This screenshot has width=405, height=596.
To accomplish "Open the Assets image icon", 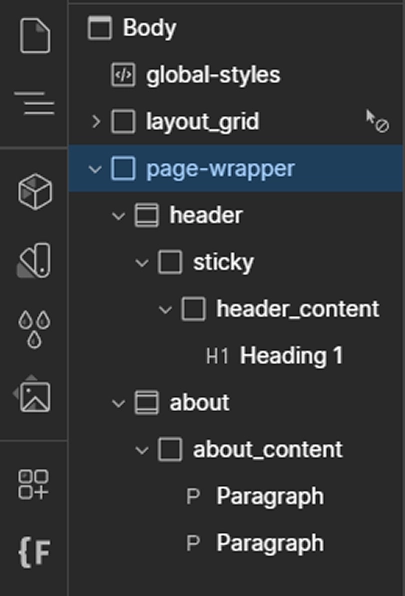I will coord(32,394).
